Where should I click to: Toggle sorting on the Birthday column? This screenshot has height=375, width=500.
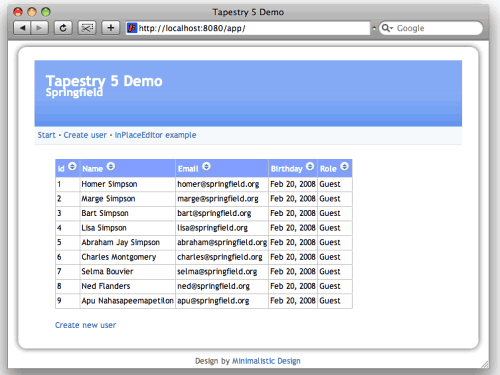point(310,166)
